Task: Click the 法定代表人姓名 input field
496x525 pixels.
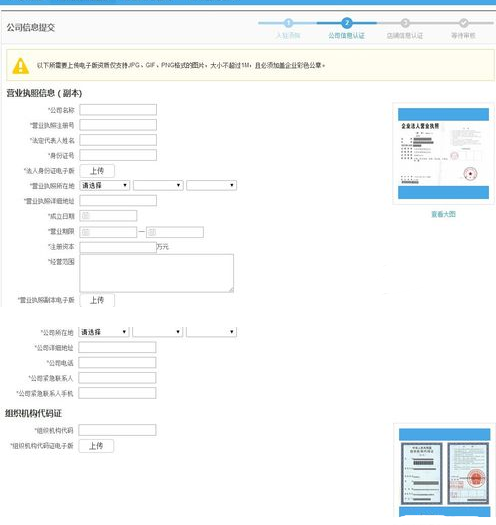Action: tap(118, 140)
